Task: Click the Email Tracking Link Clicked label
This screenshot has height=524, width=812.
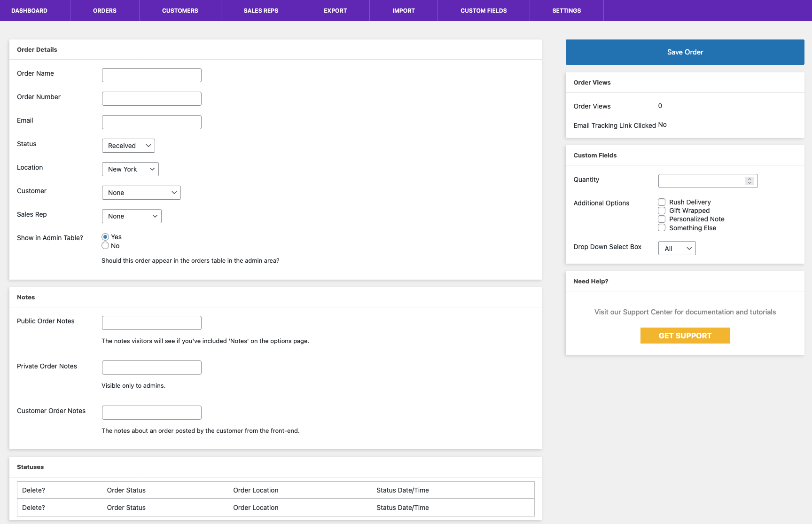Action: pyautogui.click(x=615, y=125)
